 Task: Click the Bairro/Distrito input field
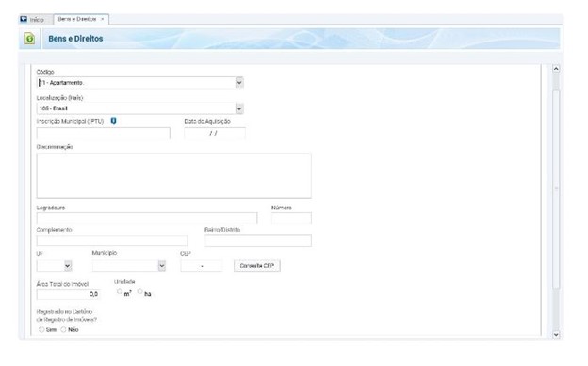258,241
